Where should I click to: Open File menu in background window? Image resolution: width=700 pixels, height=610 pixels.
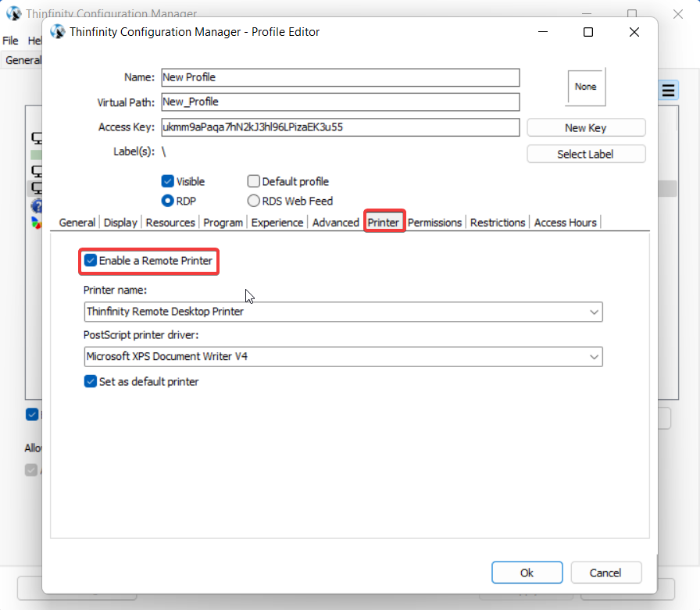[10, 41]
